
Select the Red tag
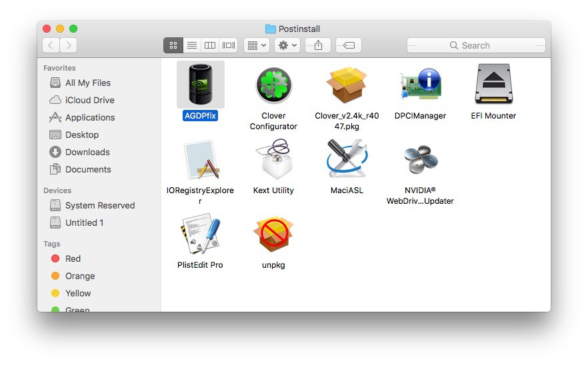coord(66,258)
